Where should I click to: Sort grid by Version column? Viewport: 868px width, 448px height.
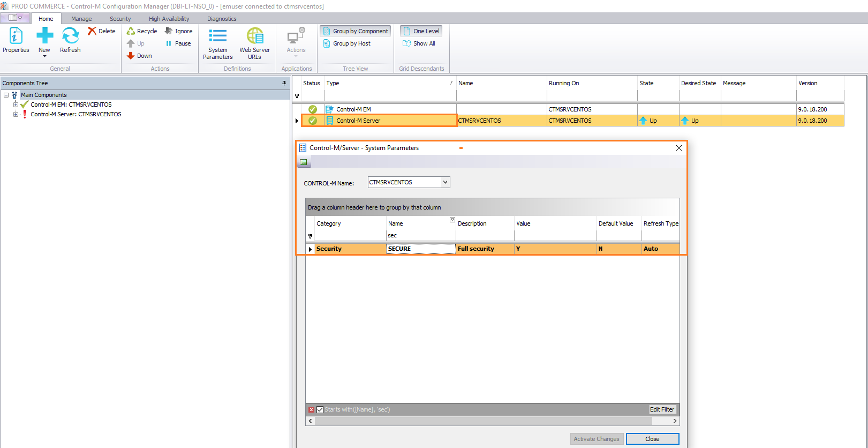[820, 83]
